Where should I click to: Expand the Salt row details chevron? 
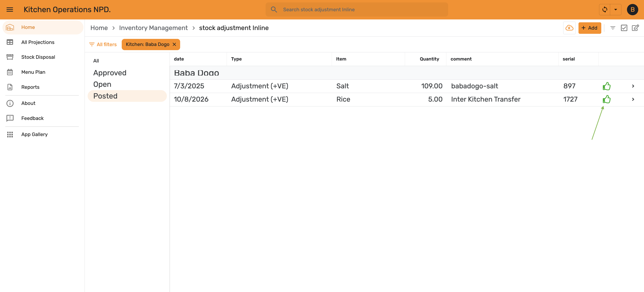633,86
